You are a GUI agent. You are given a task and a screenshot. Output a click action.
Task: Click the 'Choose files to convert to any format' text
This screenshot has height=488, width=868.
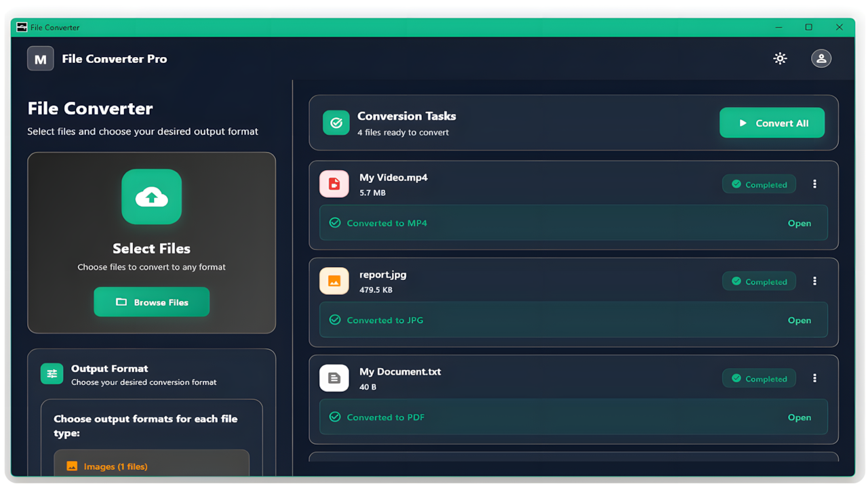pos(151,267)
